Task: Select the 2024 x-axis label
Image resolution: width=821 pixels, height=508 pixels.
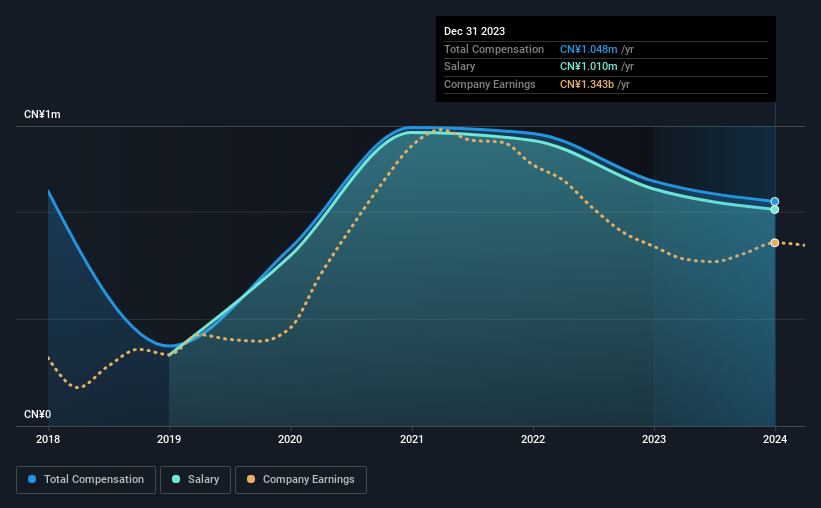Action: click(774, 439)
